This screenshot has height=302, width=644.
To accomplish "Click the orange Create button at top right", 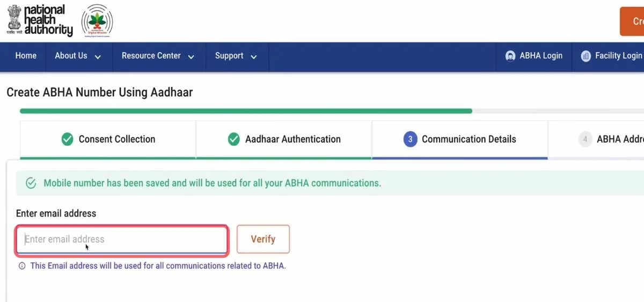I will 634,21.
